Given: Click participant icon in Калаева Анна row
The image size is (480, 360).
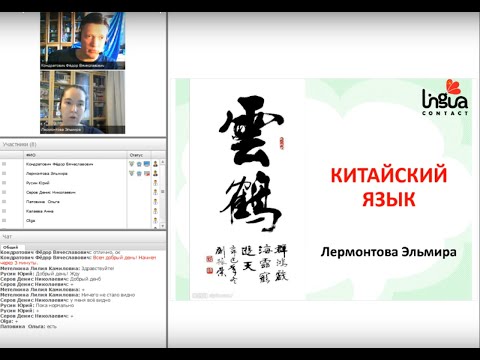Looking at the screenshot, I should click(x=155, y=211).
